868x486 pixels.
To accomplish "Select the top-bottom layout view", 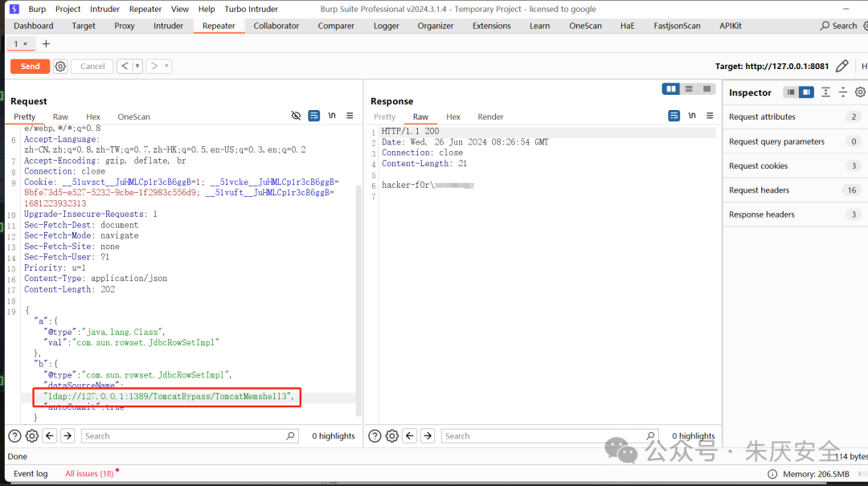I will coord(689,89).
